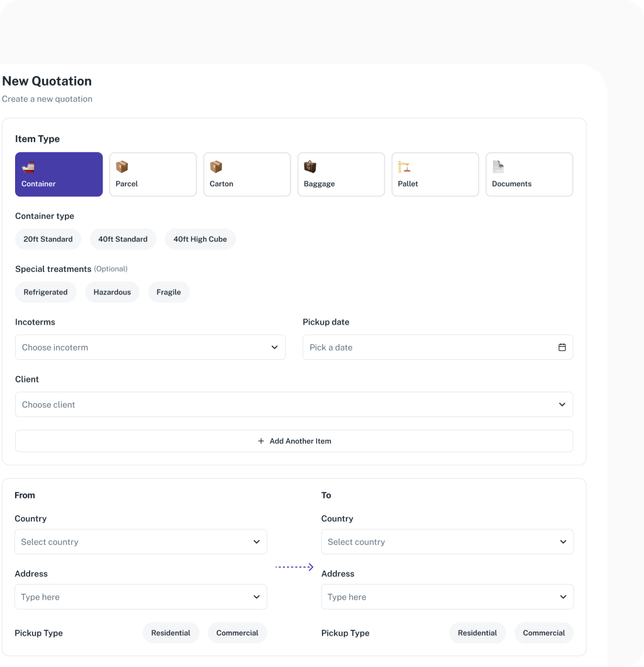Open the Choose incoterm dropdown
644x667 pixels.
click(150, 347)
